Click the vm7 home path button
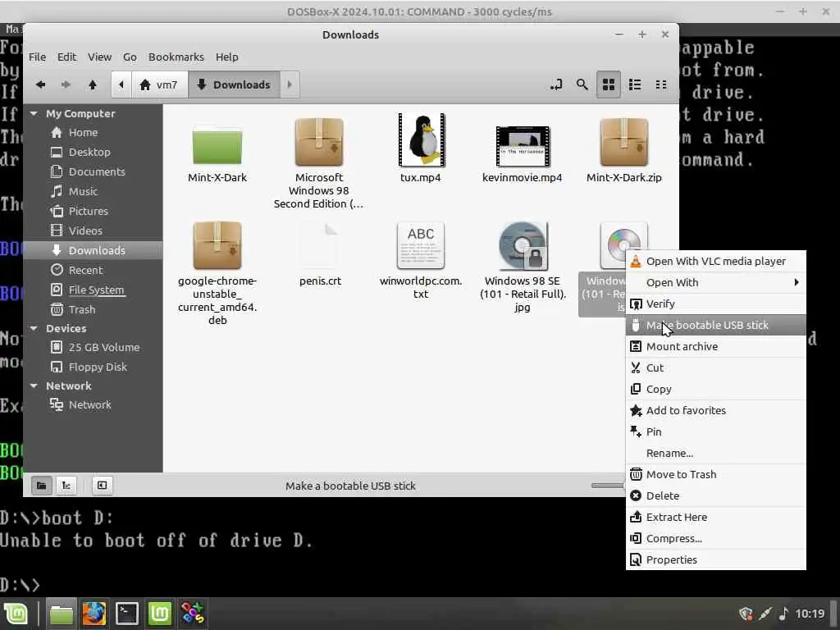 pos(159,84)
